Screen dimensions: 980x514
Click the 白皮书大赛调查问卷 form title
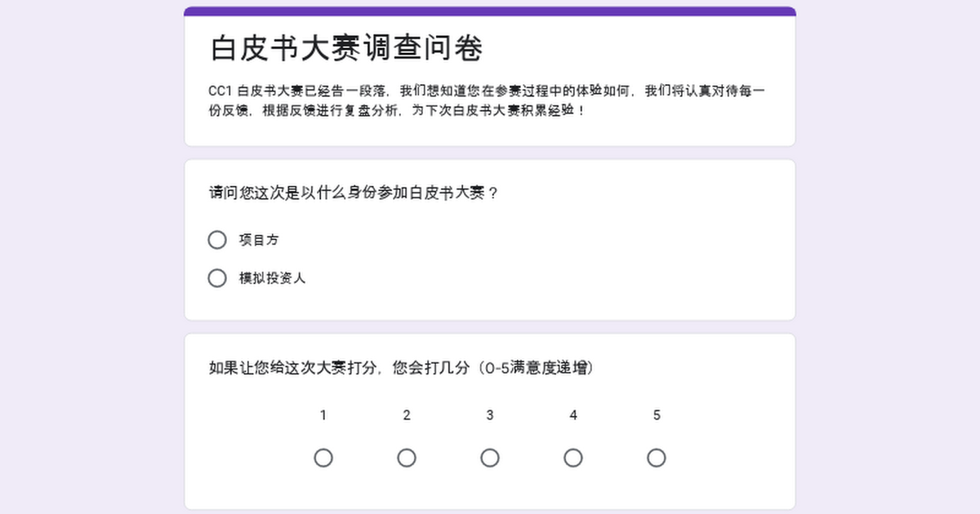[347, 48]
